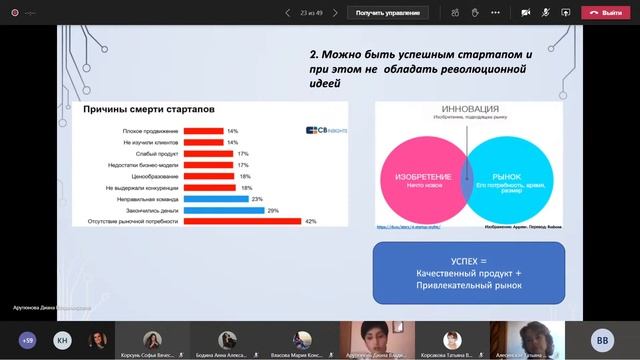The image size is (640, 360).
Task: Click the slide title 'Причины смерти стартапов'
Action: point(149,109)
